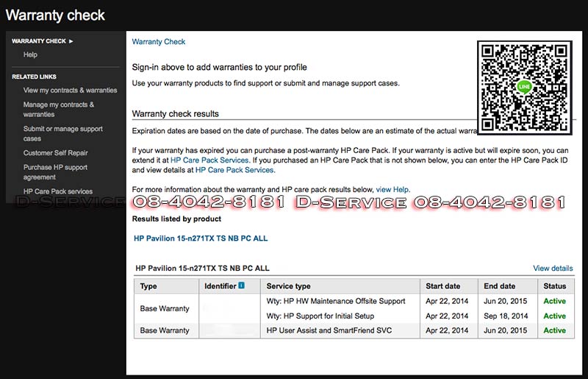This screenshot has height=379, width=588.
Task: Open the Warranty Check sidebar menu item
Action: tap(39, 41)
